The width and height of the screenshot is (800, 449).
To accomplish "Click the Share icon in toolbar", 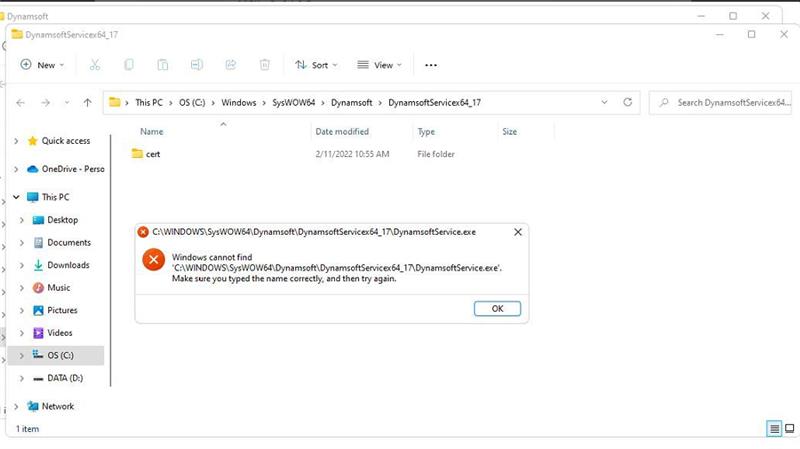I will [231, 65].
